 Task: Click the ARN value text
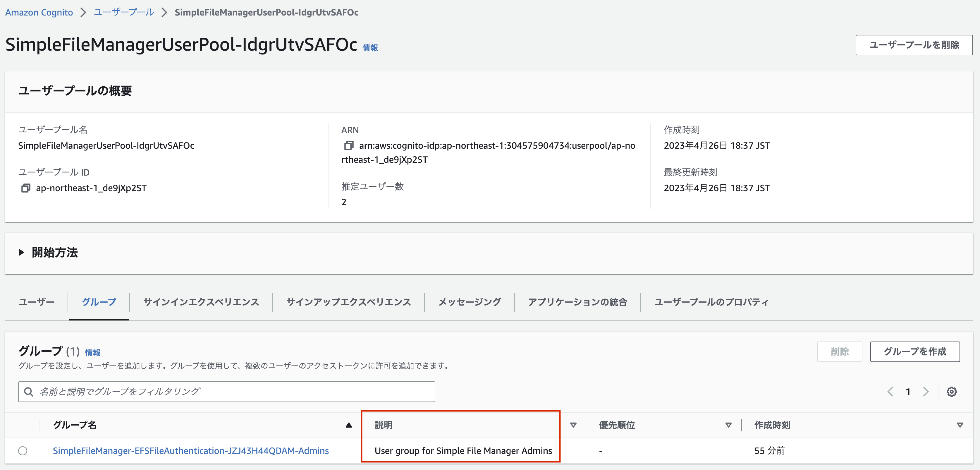pyautogui.click(x=488, y=152)
